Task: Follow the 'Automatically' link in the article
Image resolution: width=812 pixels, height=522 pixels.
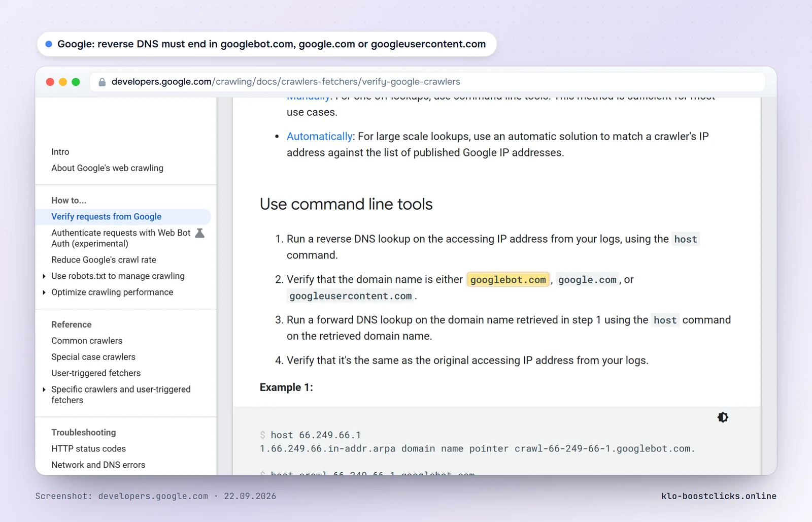Action: (x=320, y=137)
